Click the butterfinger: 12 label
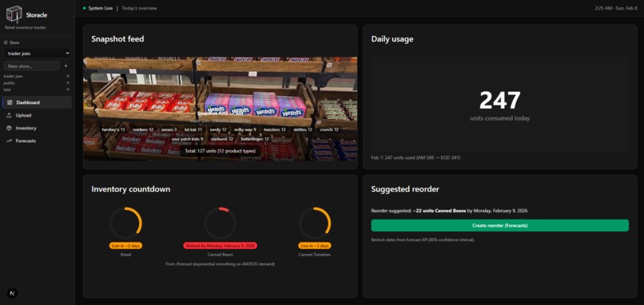The width and height of the screenshot is (644, 305). click(255, 139)
